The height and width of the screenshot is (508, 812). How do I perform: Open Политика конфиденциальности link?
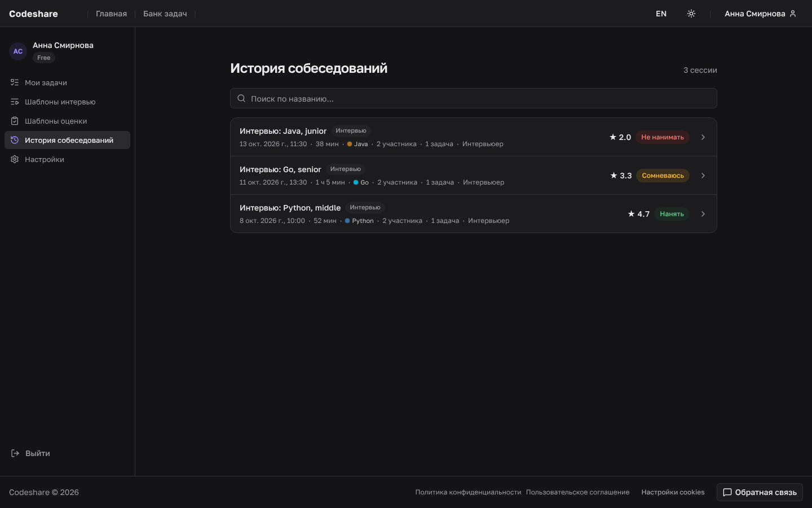click(468, 492)
